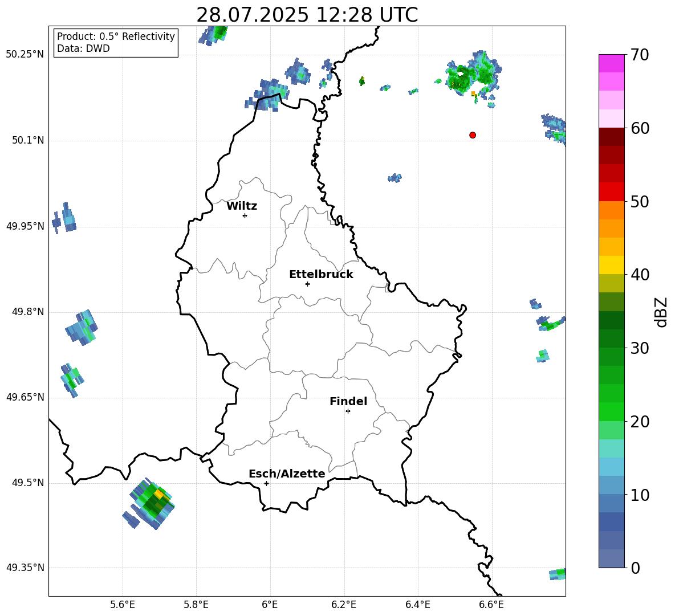Click the 6.4°E longitude label
This screenshot has height=616, width=675.
point(418,605)
